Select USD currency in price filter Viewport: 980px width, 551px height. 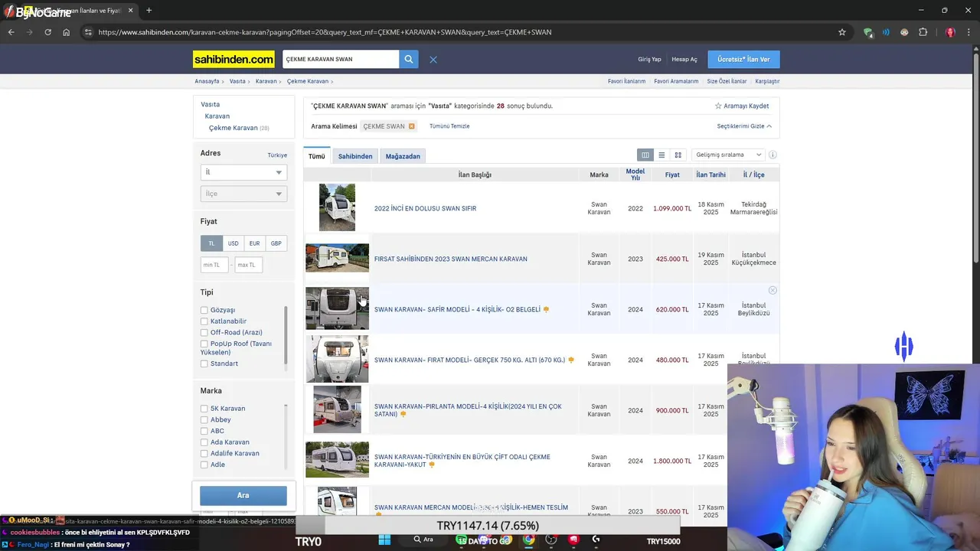tap(233, 243)
